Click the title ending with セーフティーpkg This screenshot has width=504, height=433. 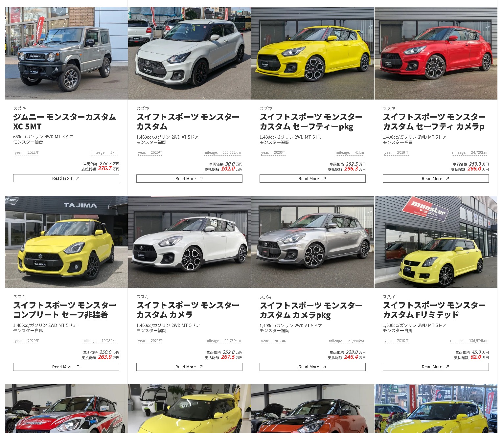pyautogui.click(x=311, y=122)
